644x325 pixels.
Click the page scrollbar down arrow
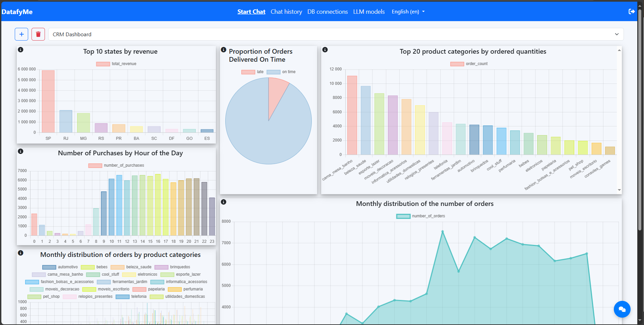(640, 320)
